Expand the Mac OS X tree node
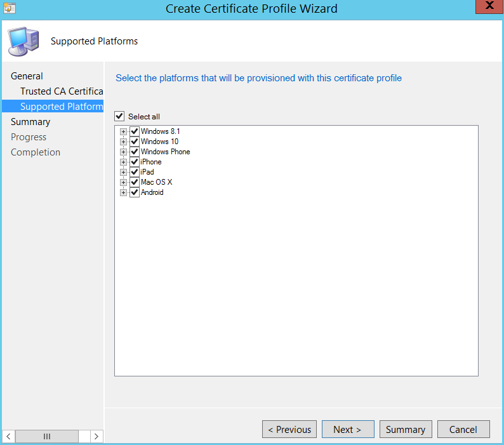Image resolution: width=504 pixels, height=445 pixels. 123,182
